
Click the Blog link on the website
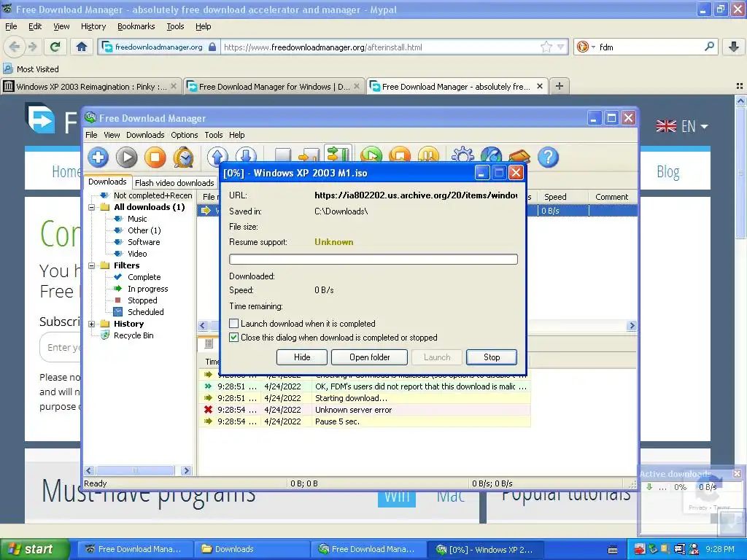[668, 172]
